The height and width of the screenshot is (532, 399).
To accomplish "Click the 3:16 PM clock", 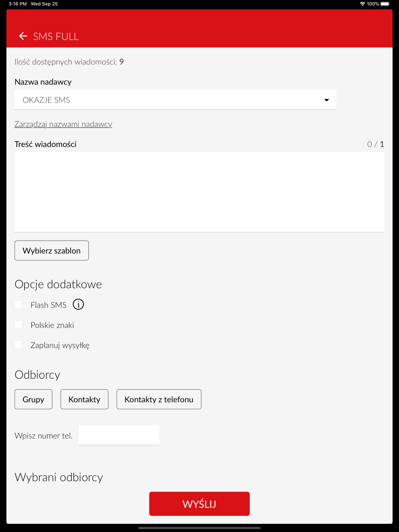I will click(18, 4).
